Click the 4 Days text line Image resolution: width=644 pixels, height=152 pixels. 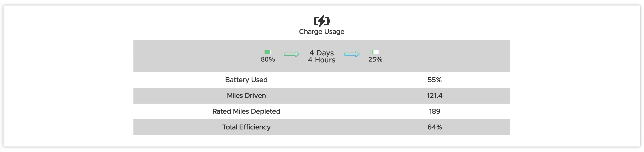(x=322, y=53)
